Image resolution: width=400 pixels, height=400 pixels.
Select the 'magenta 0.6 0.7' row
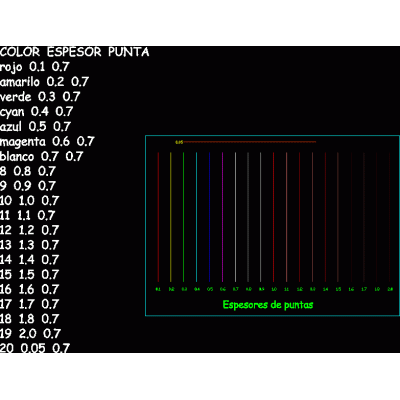47,141
